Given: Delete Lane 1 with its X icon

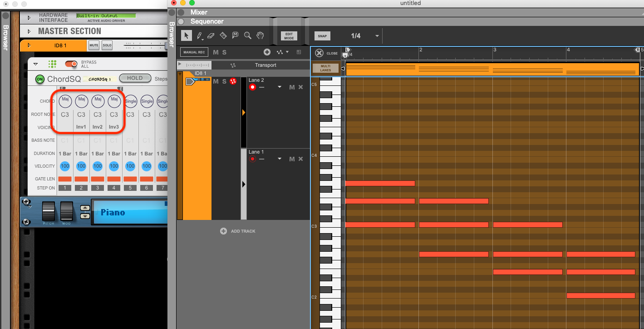Looking at the screenshot, I should pyautogui.click(x=300, y=159).
